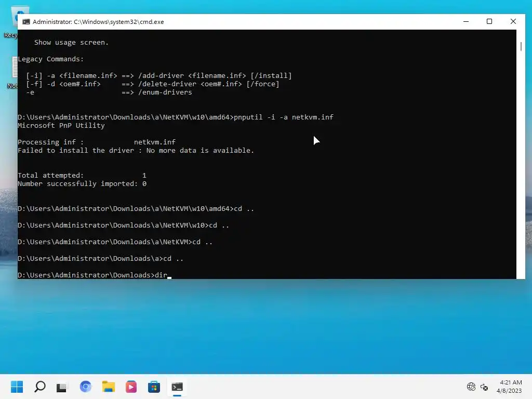Open the media player taskbar icon

pyautogui.click(x=131, y=387)
